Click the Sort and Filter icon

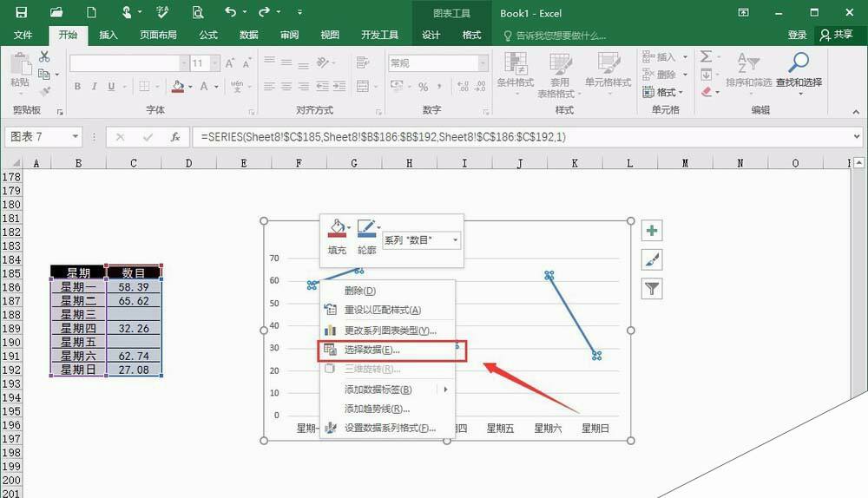(x=748, y=62)
